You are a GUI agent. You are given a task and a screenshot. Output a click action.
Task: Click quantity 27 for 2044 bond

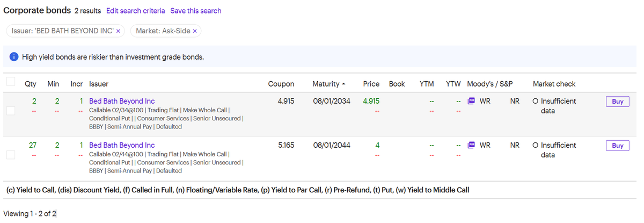click(x=32, y=145)
